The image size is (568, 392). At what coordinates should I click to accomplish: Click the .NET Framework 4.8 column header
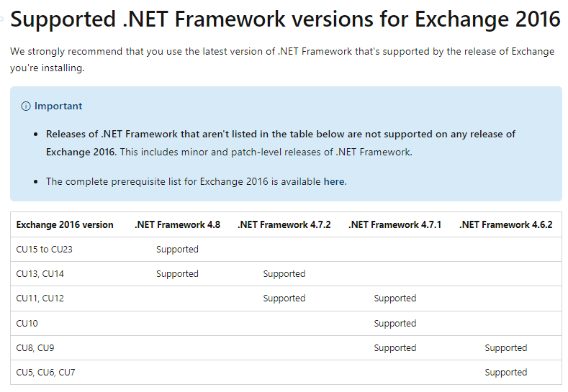coord(177,225)
